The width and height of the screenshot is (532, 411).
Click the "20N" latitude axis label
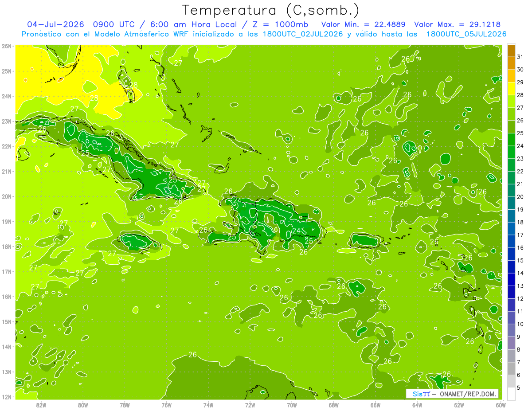(x=7, y=196)
